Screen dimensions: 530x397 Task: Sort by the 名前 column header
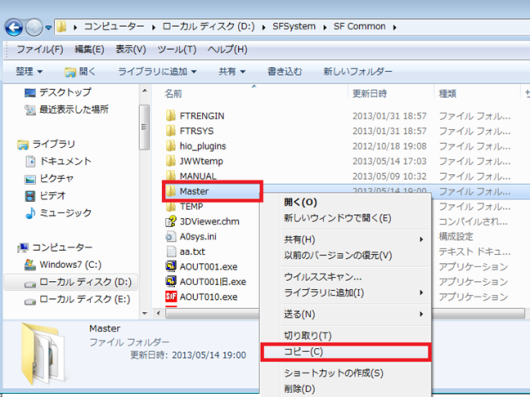173,94
